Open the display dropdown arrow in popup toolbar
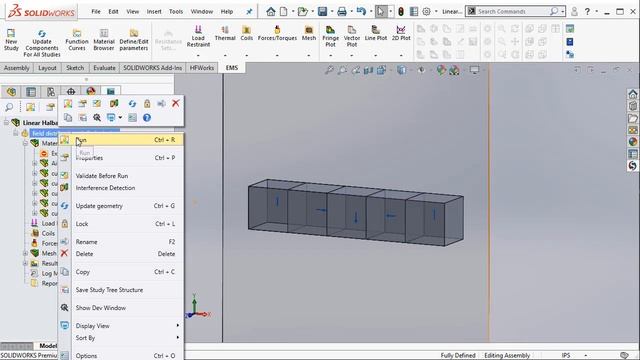640x360 pixels. click(x=120, y=118)
